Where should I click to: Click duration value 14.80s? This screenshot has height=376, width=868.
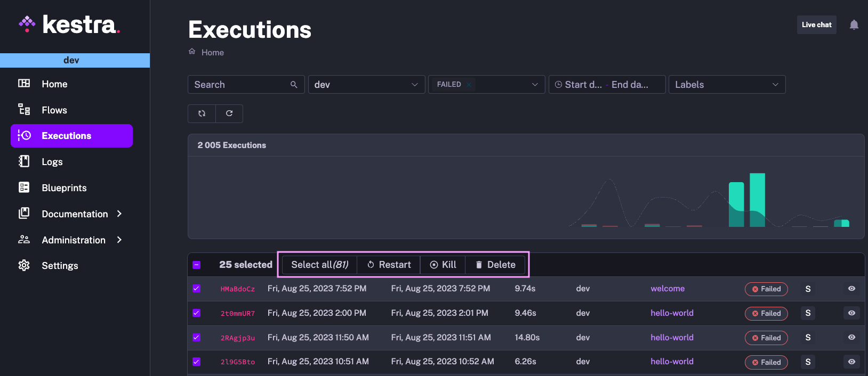click(x=527, y=337)
